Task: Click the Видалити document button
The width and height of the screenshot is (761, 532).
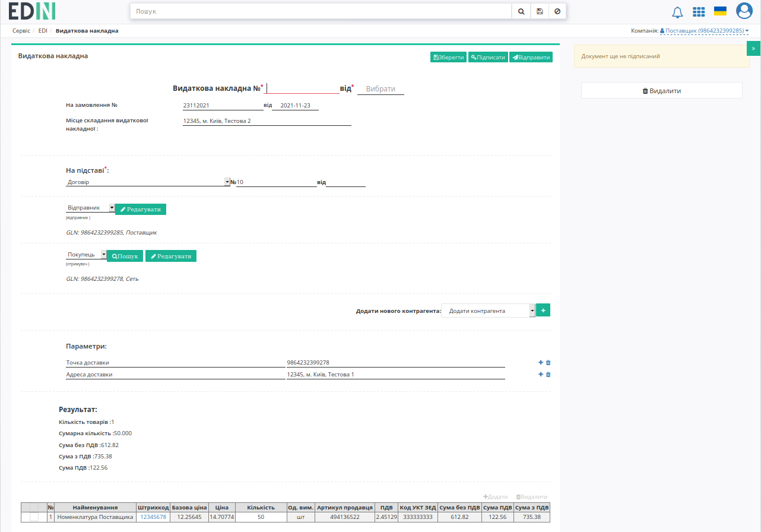Action: tap(662, 91)
